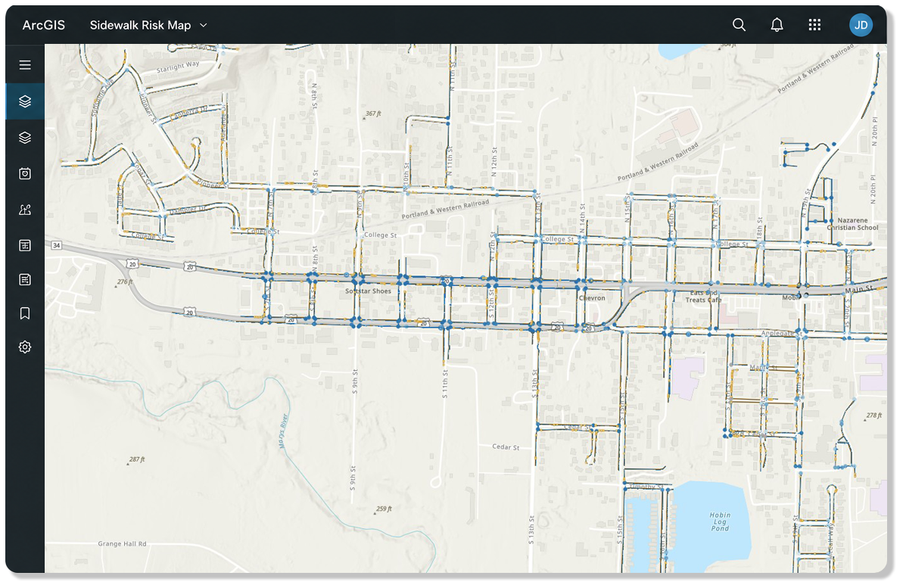Image resolution: width=903 pixels, height=588 pixels.
Task: Click the Nazarene Christian School label
Action: [x=852, y=224]
